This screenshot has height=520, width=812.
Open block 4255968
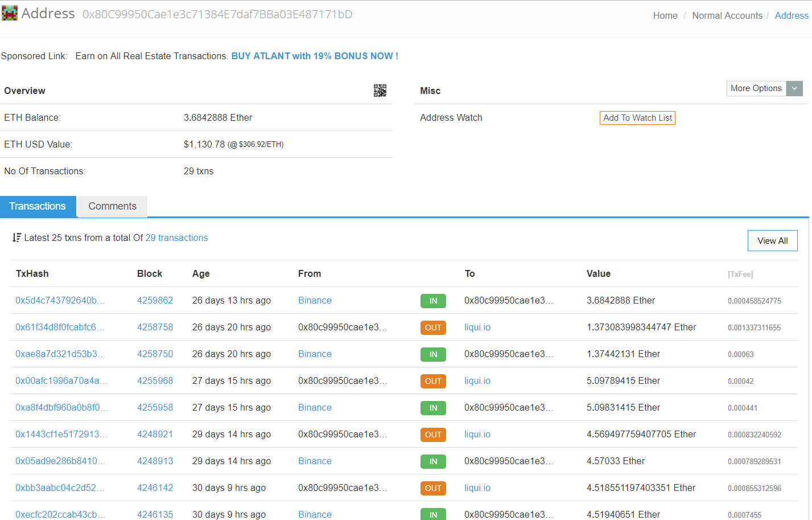click(155, 380)
